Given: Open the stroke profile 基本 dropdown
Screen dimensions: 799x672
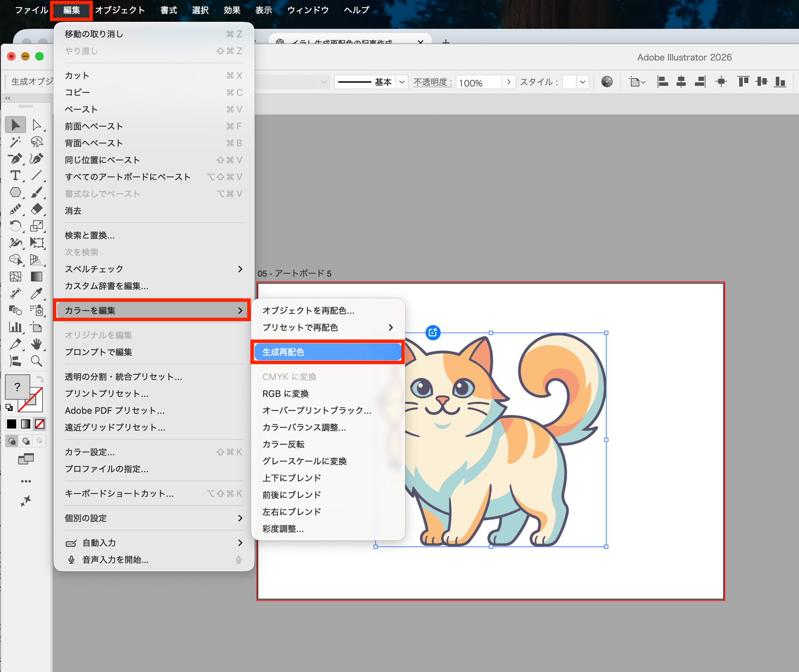Looking at the screenshot, I should [x=402, y=82].
